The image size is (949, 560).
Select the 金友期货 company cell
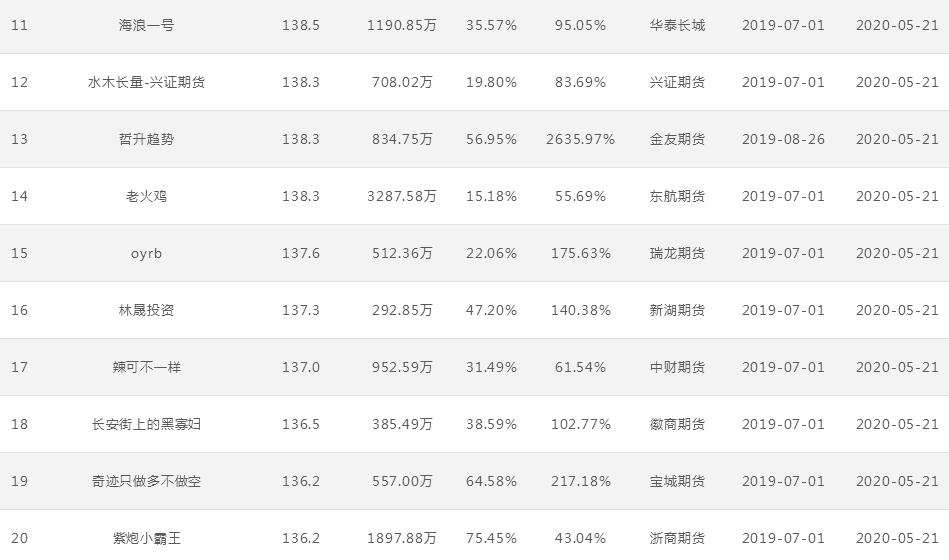[x=677, y=139]
